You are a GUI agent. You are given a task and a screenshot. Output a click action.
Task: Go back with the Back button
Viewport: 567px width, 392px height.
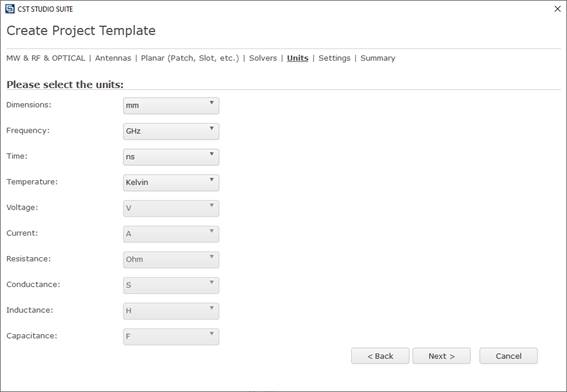click(380, 356)
